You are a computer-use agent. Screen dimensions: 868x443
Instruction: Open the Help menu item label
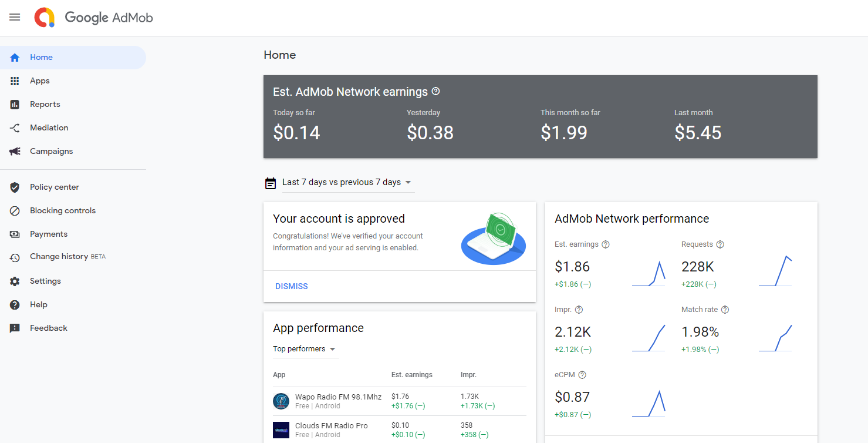(x=39, y=305)
